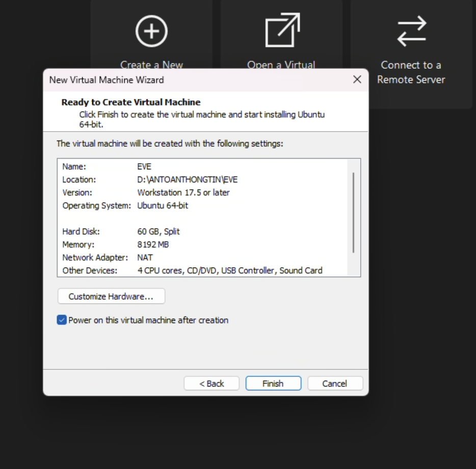Click the Open a Virtual Machine arrow icon
This screenshot has height=469, width=476.
pos(282,31)
